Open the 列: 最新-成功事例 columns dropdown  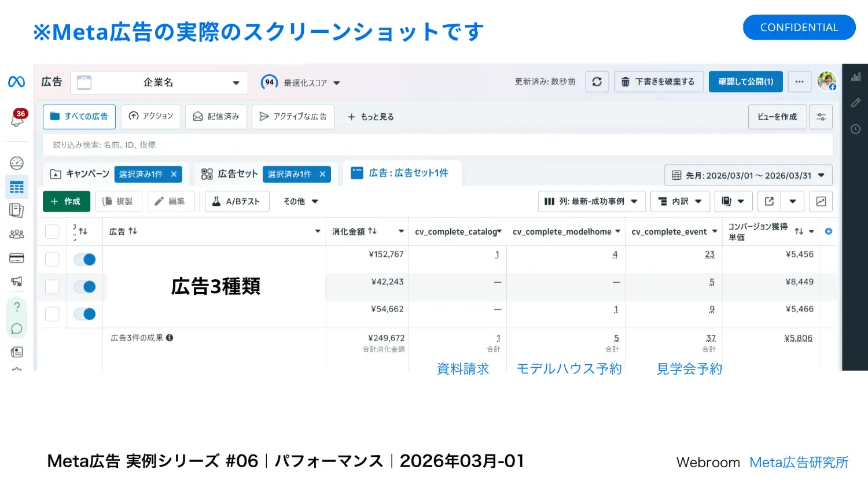(591, 201)
